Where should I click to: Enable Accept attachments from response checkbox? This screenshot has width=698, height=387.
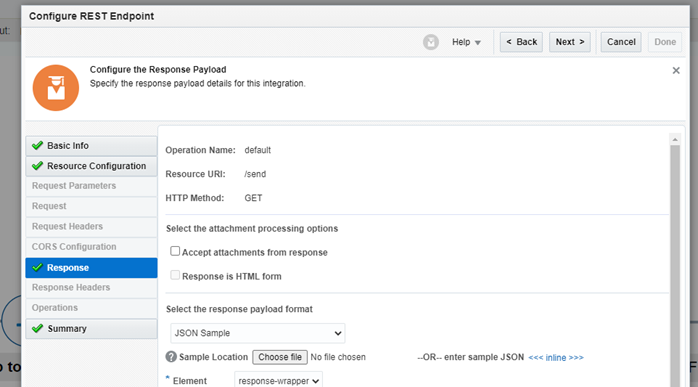tap(175, 251)
